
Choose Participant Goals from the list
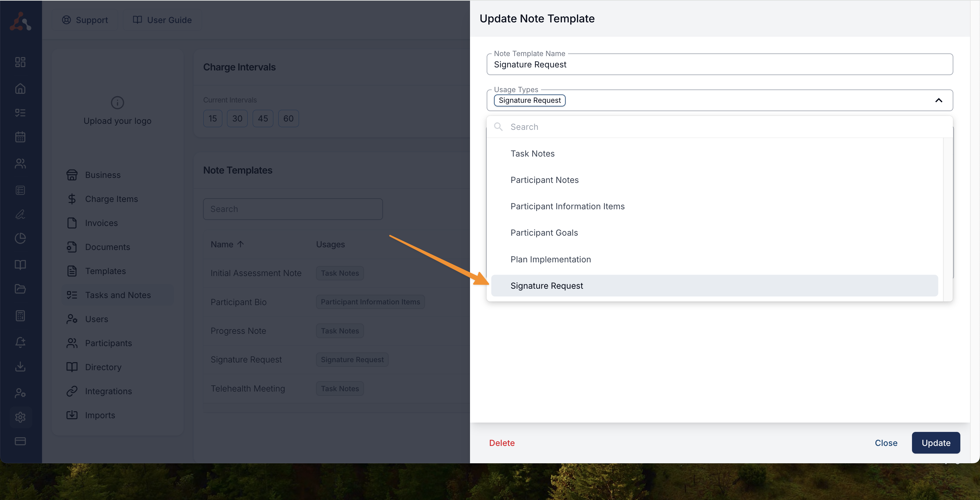click(x=544, y=233)
